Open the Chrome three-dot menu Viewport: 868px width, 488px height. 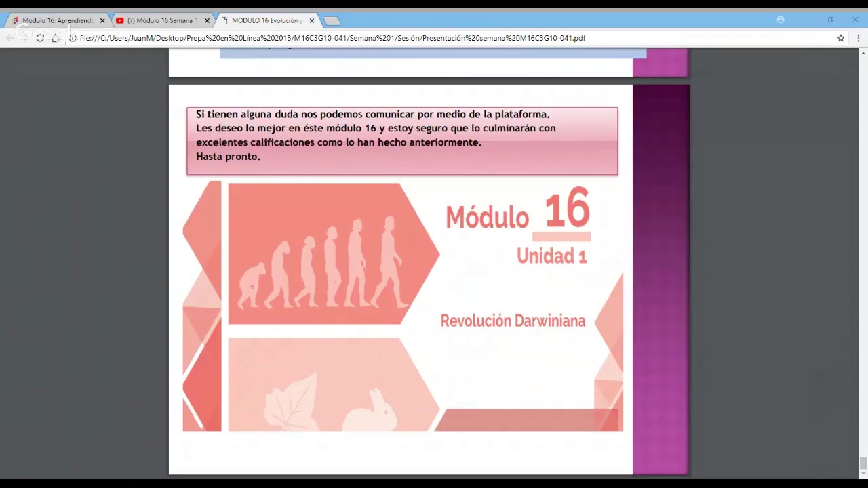(x=859, y=38)
